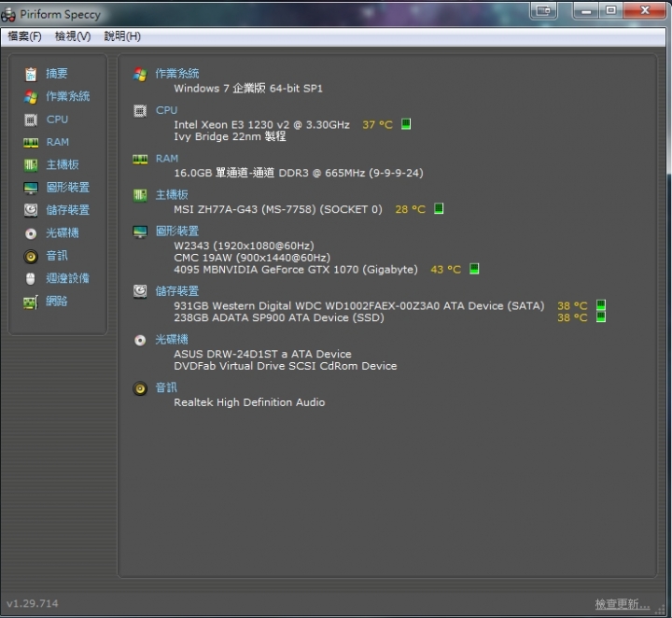672x618 pixels.
Task: Click the CMC 19AW (900x1440@60Hz) text
Action: (x=252, y=258)
